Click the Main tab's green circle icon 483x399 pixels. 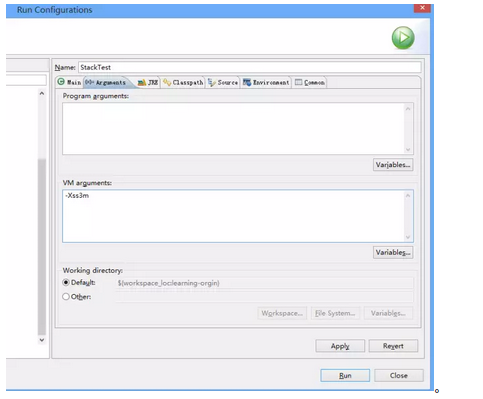61,82
